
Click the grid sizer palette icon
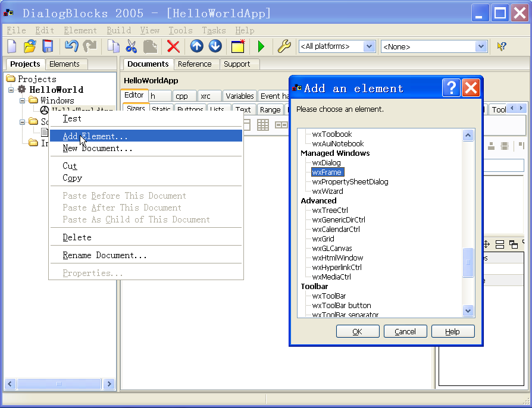(x=263, y=125)
